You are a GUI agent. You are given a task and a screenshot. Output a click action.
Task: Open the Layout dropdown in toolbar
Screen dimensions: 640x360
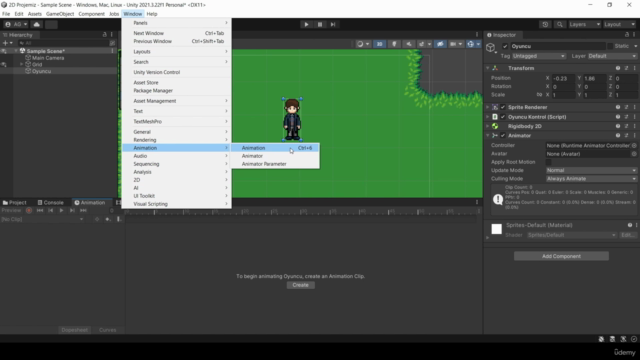point(619,24)
